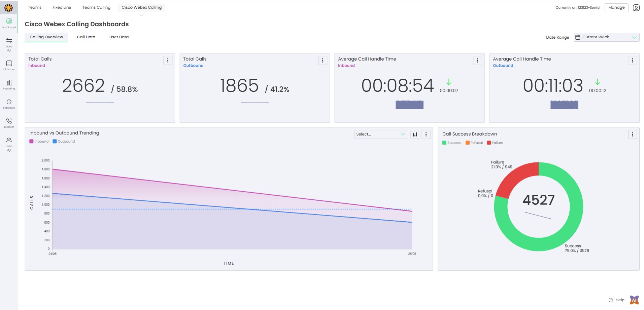644x310 pixels.
Task: Toggle Success series in breakdown legend
Action: [452, 143]
